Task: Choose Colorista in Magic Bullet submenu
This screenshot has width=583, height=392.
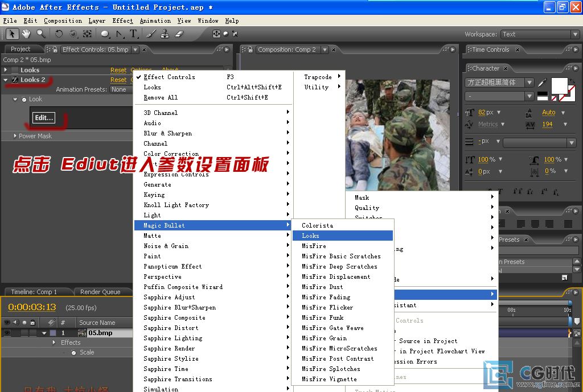Action: coord(342,225)
